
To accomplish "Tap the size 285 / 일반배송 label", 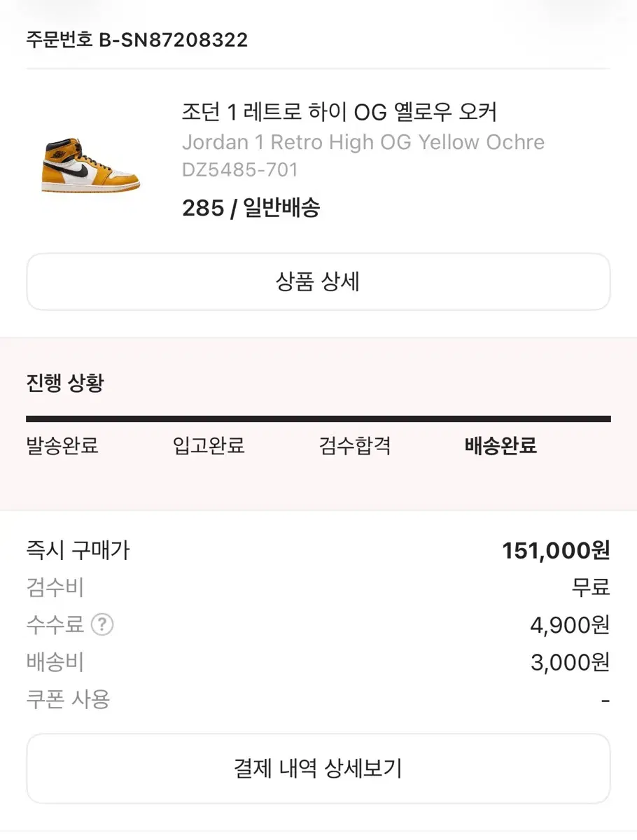I will [251, 208].
